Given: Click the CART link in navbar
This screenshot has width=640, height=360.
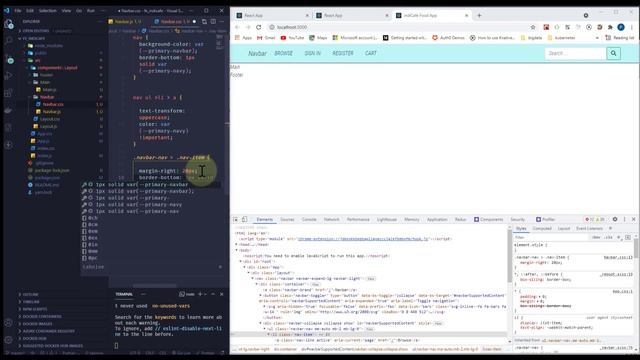Looking at the screenshot, I should (371, 53).
